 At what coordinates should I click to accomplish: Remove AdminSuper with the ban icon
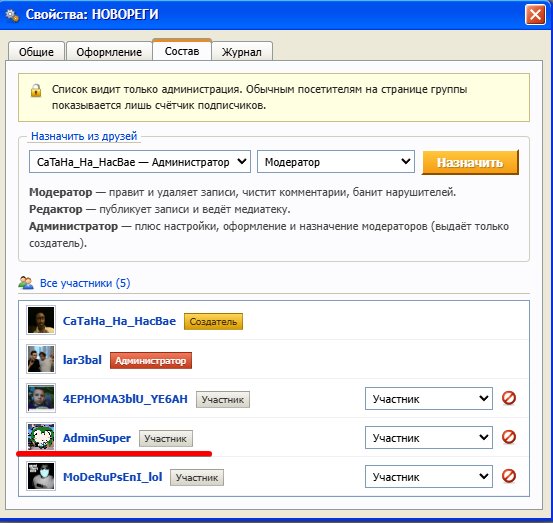coord(509,437)
